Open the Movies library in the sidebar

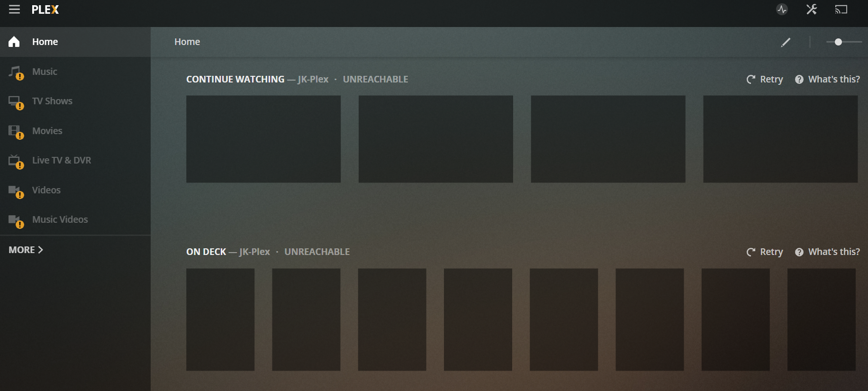[75, 131]
